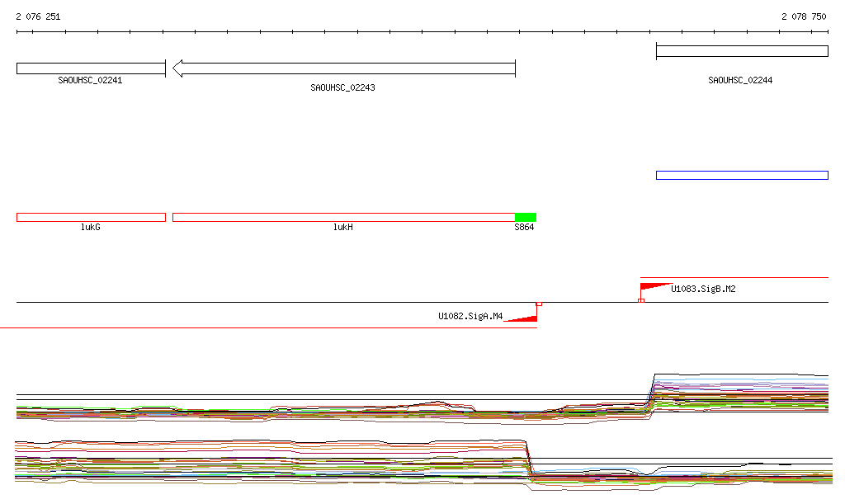Click the small red square below U1083.SigB.M2

pos(641,300)
